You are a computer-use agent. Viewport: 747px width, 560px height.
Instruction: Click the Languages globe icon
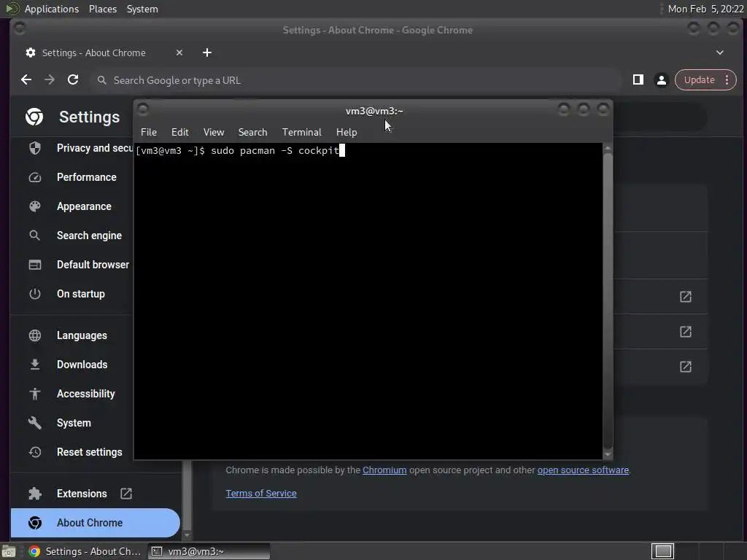tap(35, 335)
